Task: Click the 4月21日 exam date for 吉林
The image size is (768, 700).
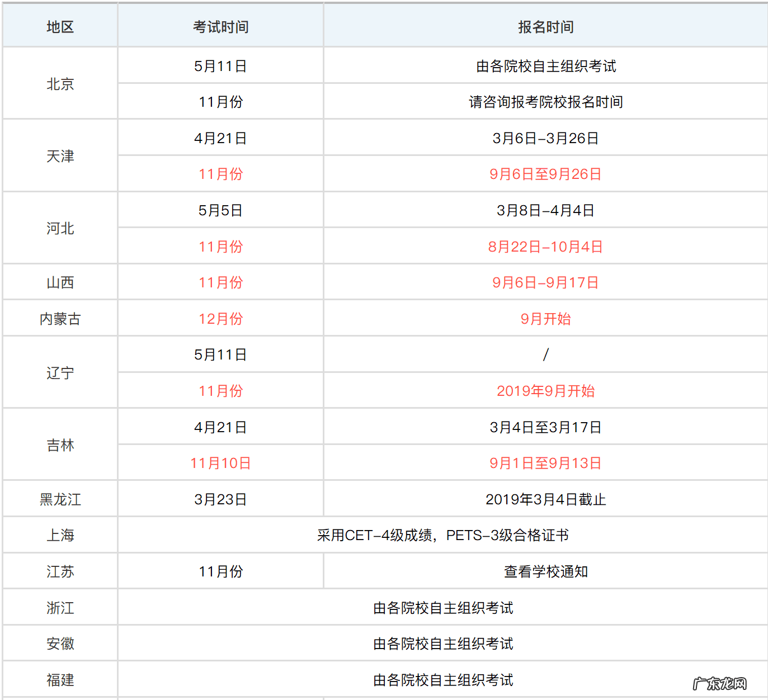Action: pyautogui.click(x=220, y=427)
